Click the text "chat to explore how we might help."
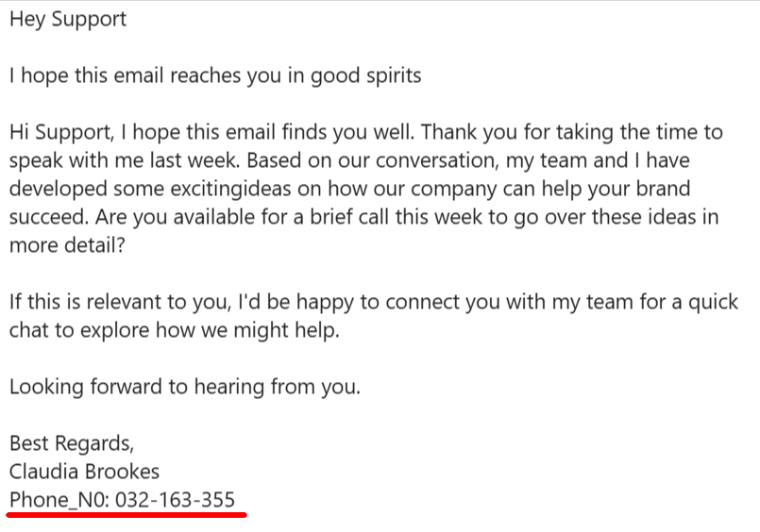 175,331
